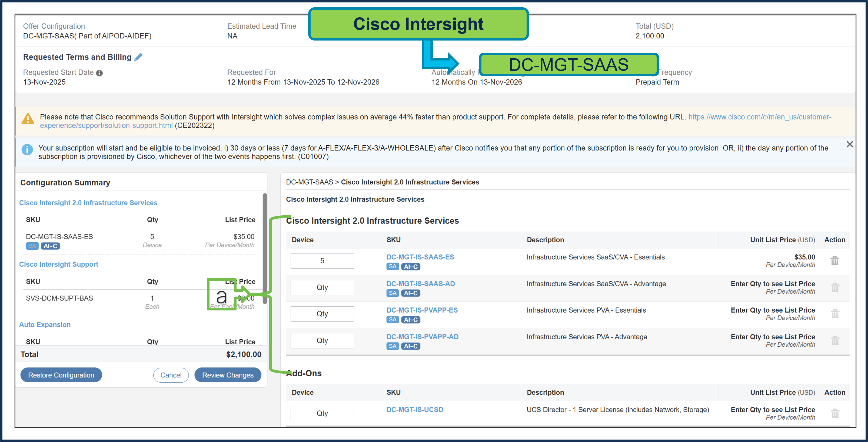Edit Requested Terms and Billing via pencil icon

click(138, 57)
